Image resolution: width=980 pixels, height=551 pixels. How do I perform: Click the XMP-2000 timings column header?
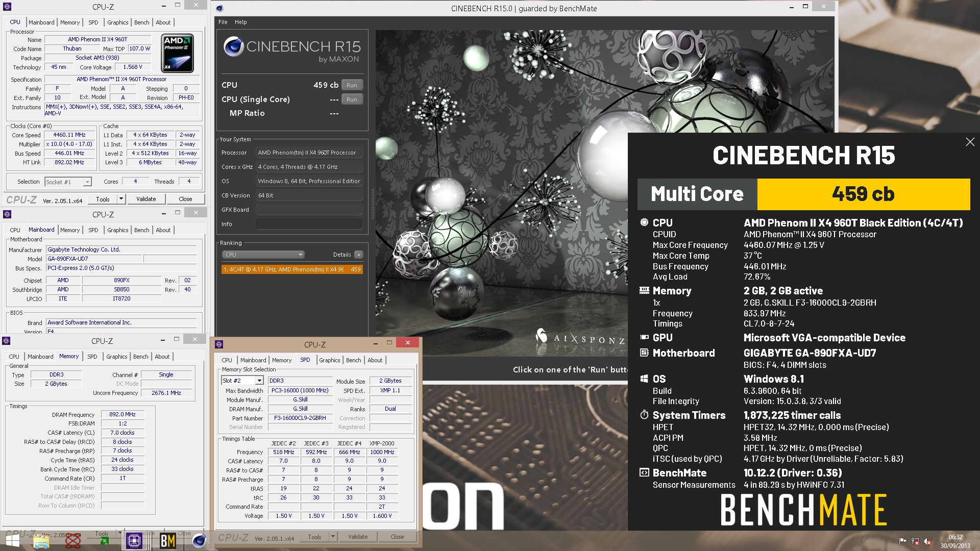click(x=382, y=443)
